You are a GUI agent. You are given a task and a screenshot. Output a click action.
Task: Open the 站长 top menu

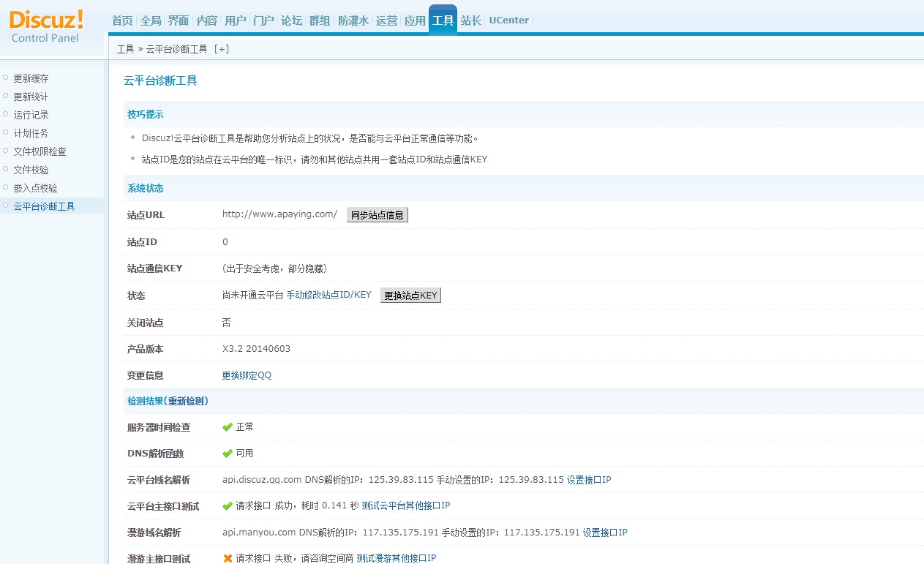[x=471, y=20]
